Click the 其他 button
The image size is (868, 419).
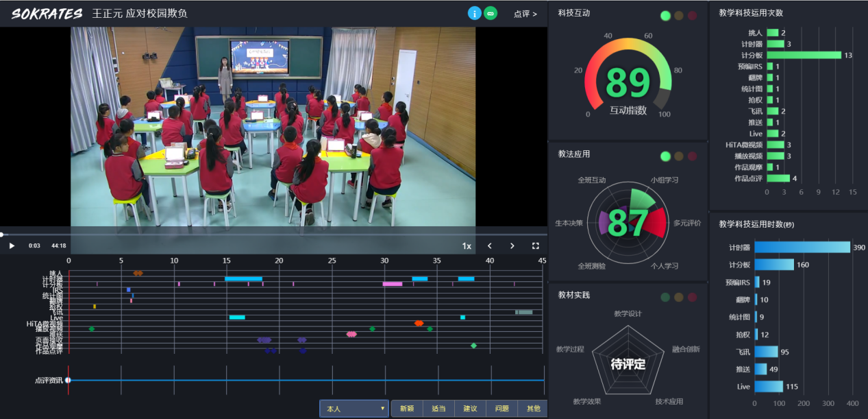pyautogui.click(x=532, y=409)
